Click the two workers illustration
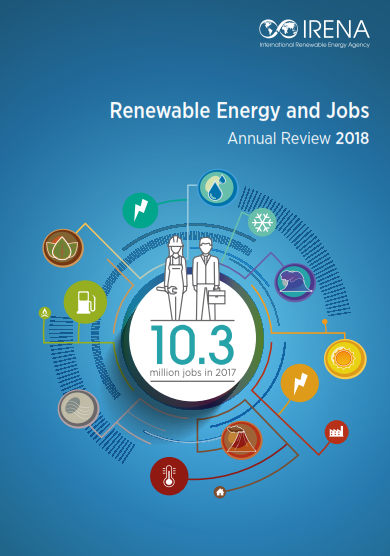The width and height of the screenshot is (390, 556). pyautogui.click(x=192, y=278)
